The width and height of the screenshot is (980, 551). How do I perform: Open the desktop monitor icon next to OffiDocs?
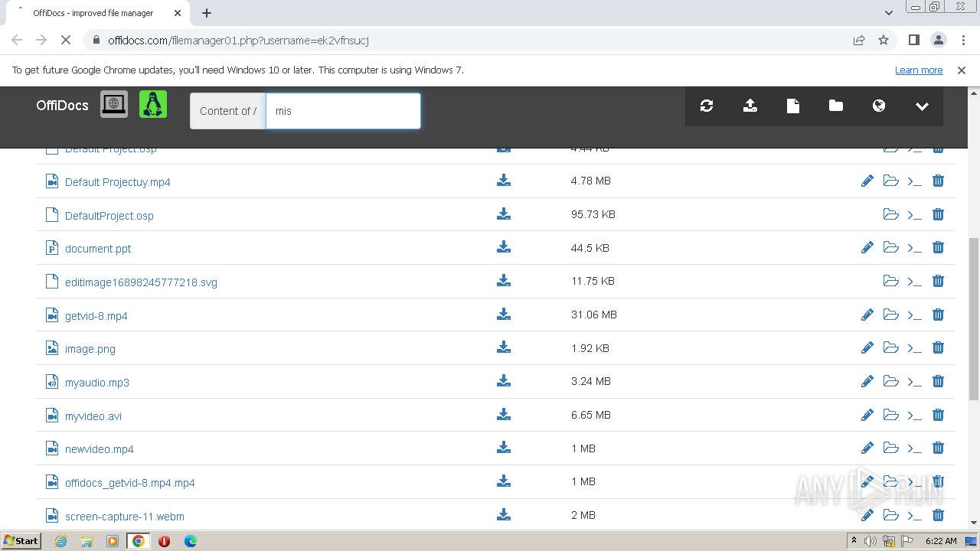[114, 104]
